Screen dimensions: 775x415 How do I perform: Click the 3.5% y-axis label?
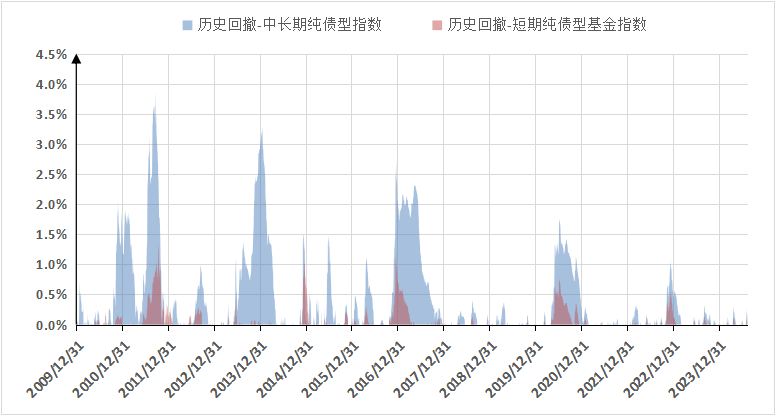pyautogui.click(x=51, y=115)
